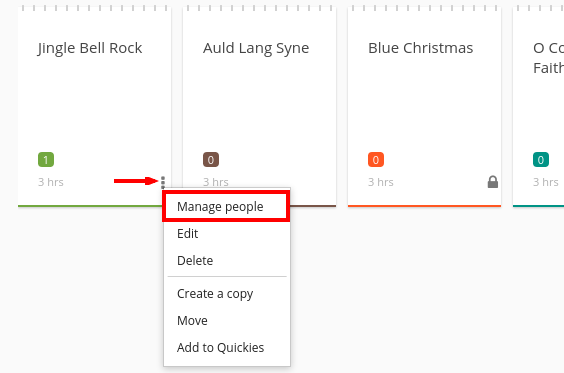This screenshot has height=373, width=564.
Task: Click the teal 0 badge on the fourth card
Action: 541,160
